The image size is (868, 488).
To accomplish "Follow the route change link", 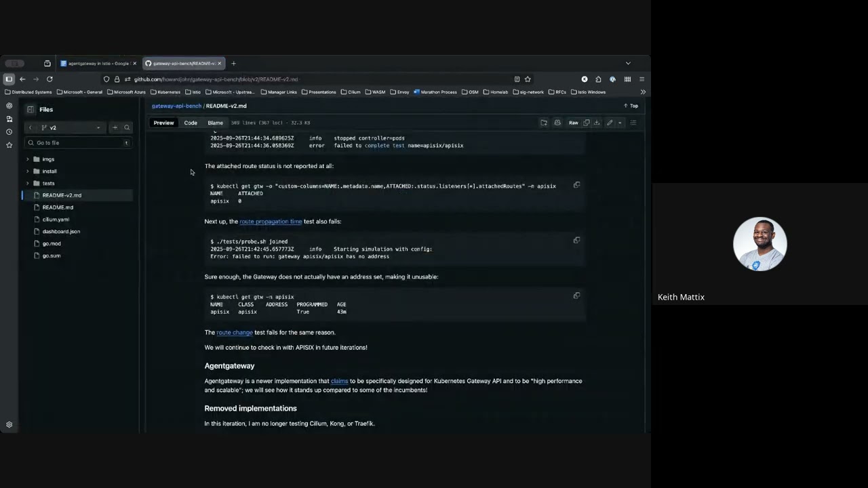I will pyautogui.click(x=235, y=333).
